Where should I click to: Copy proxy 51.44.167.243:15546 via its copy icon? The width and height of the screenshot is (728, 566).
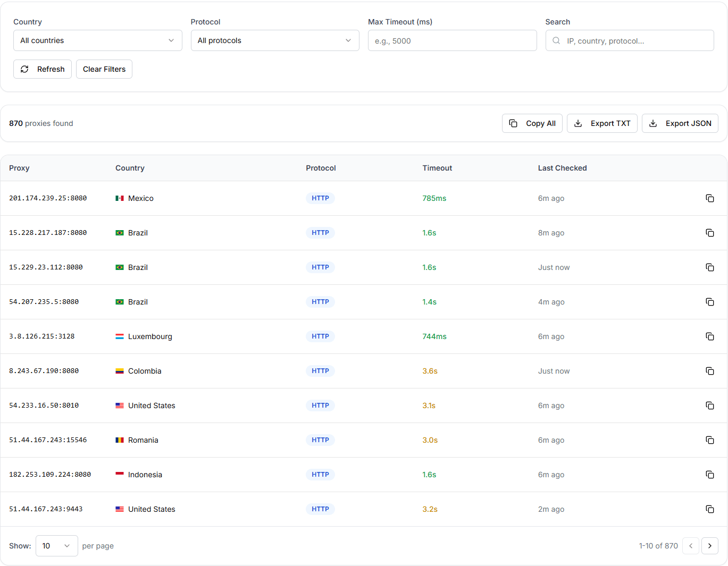point(709,440)
